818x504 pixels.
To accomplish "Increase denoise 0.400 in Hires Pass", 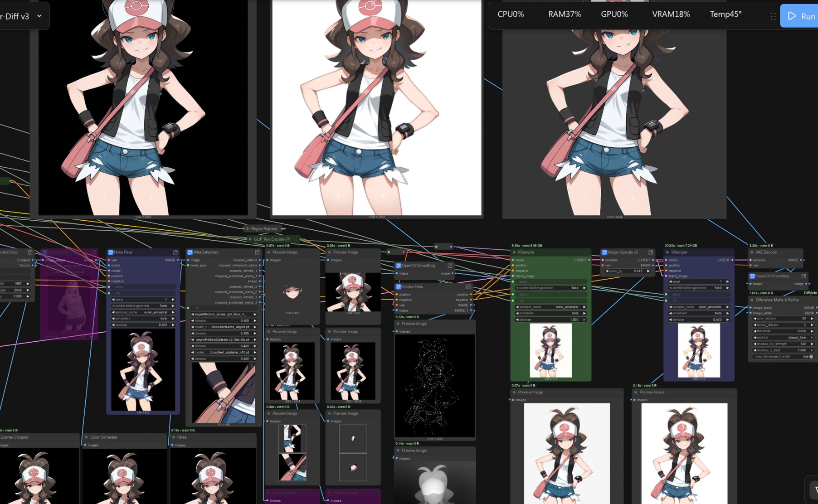I will [x=173, y=325].
